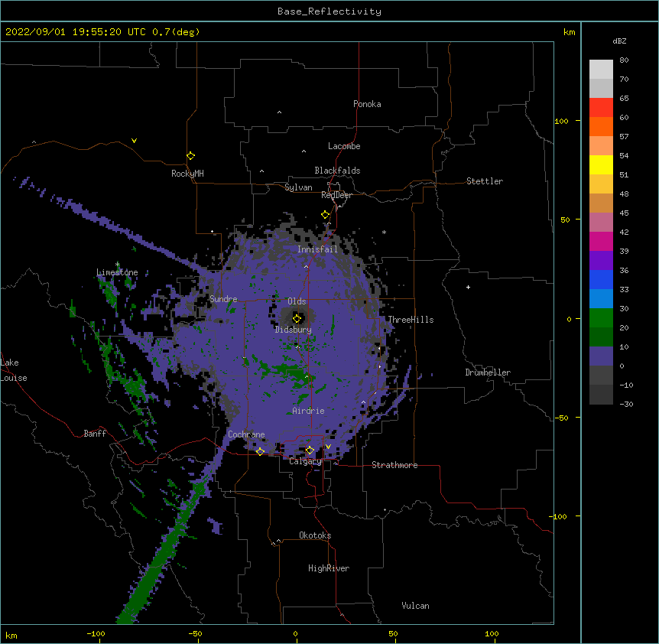Screen dimensions: 659x644
Task: Click the Innisfail city label
Action: 317,249
